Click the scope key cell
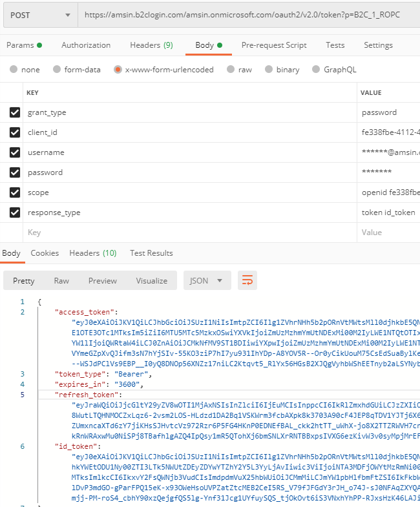This screenshot has height=507, width=420. click(x=190, y=192)
